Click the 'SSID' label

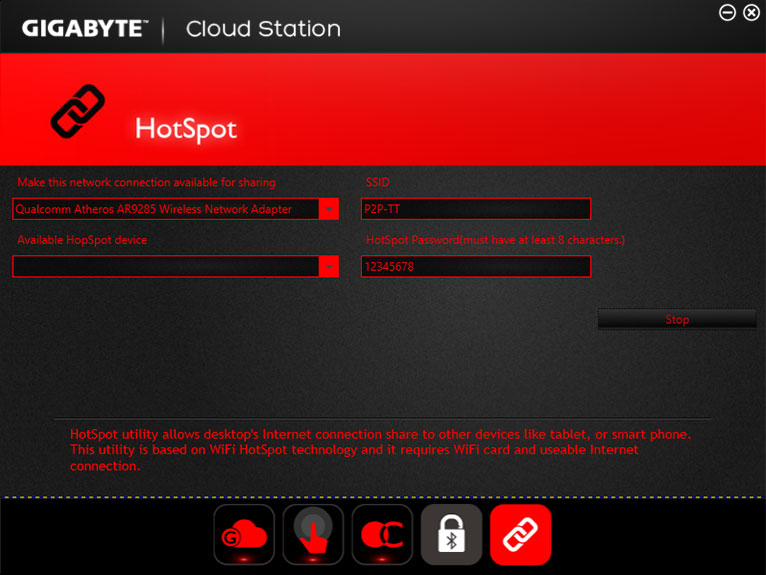[x=378, y=182]
